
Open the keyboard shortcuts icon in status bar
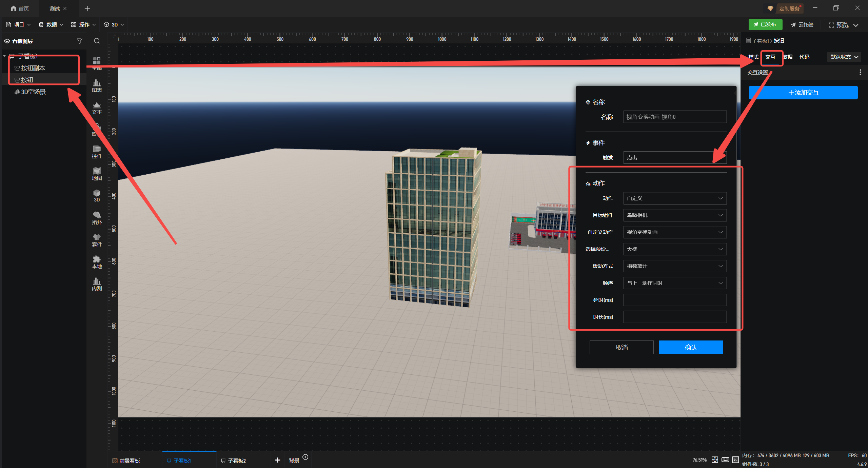(x=725, y=460)
